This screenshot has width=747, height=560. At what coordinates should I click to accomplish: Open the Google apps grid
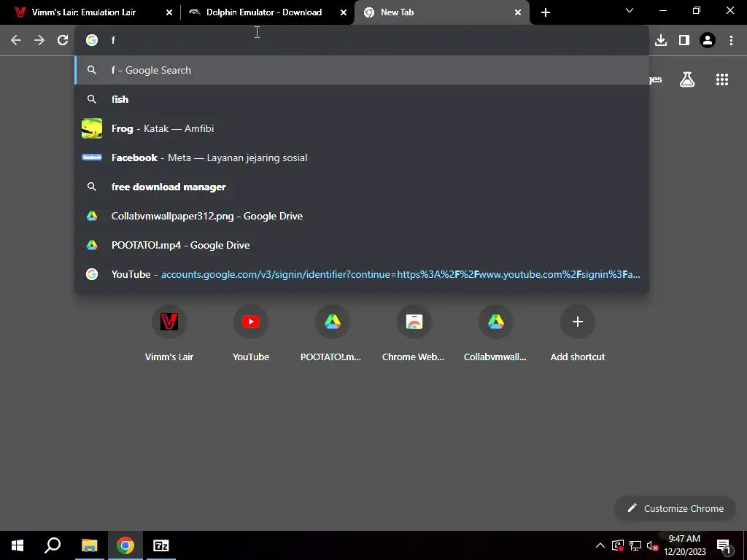pos(721,79)
